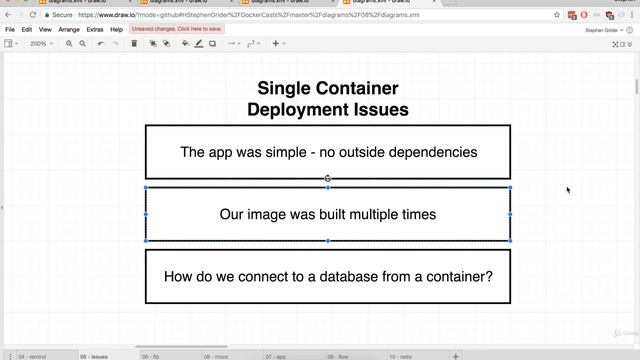Open the Arrange menu
This screenshot has width=640, height=360.
point(69,29)
